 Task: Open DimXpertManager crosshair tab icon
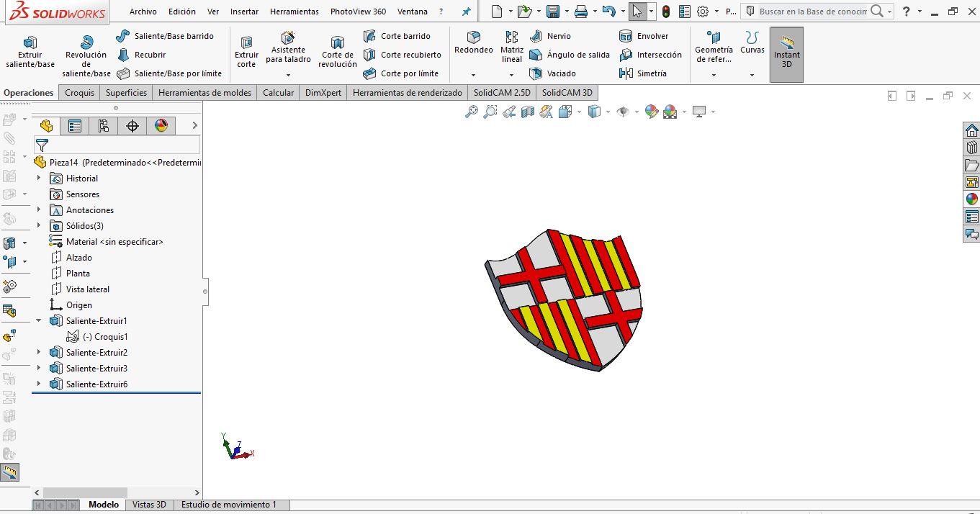click(132, 126)
